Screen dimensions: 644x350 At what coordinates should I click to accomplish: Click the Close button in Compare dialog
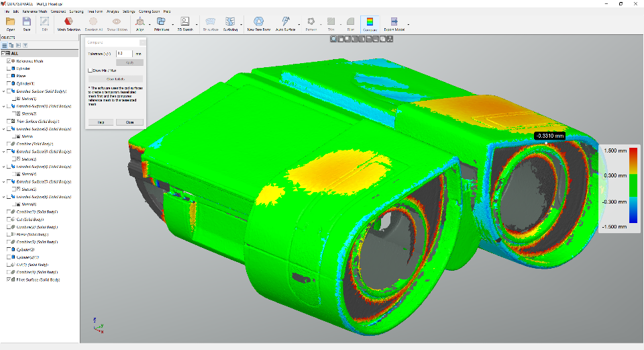[129, 122]
